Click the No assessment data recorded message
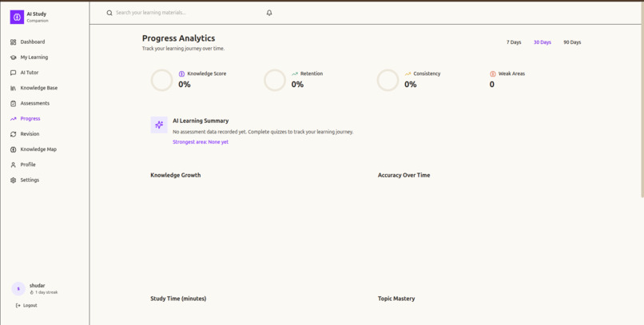Screen dimensions: 644x325 tap(263, 132)
